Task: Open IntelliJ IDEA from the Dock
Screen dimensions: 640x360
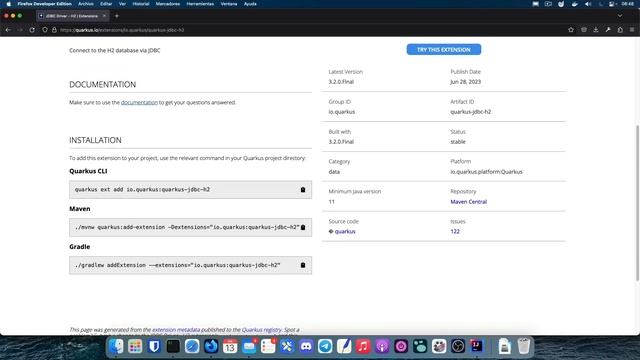Action: coord(477,347)
